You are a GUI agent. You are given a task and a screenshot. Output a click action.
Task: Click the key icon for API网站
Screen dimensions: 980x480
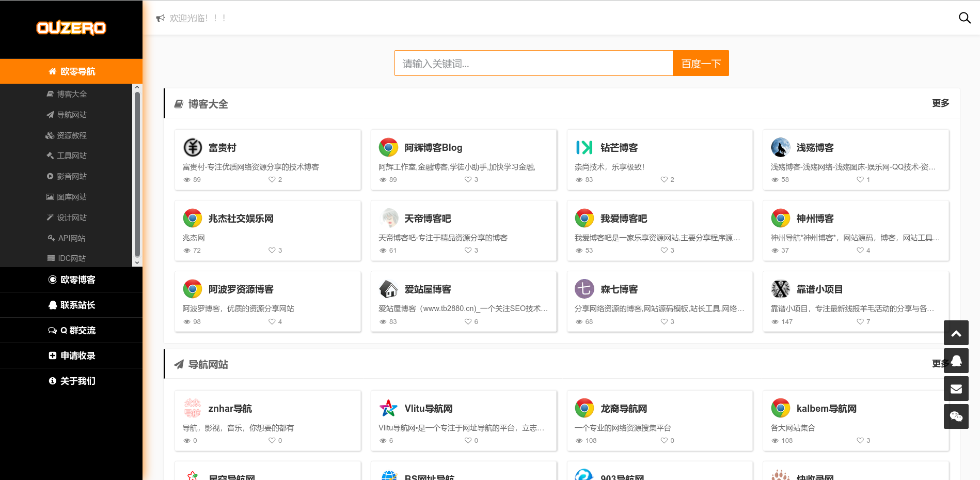51,238
